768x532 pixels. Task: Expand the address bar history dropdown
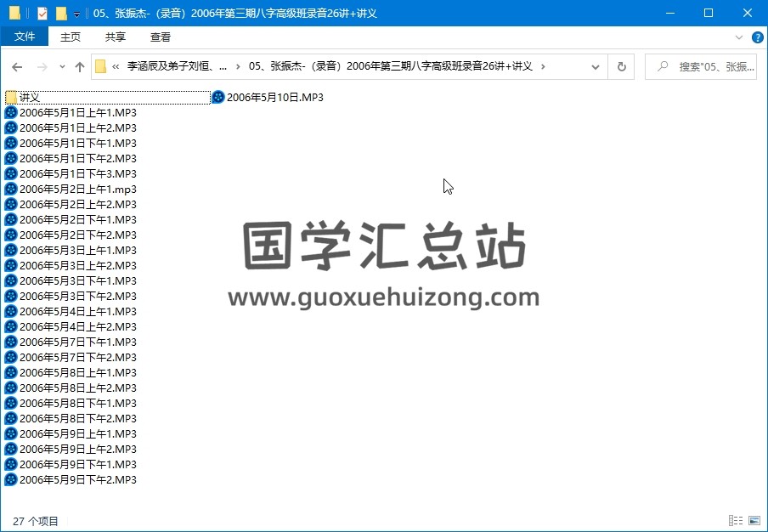pyautogui.click(x=595, y=67)
